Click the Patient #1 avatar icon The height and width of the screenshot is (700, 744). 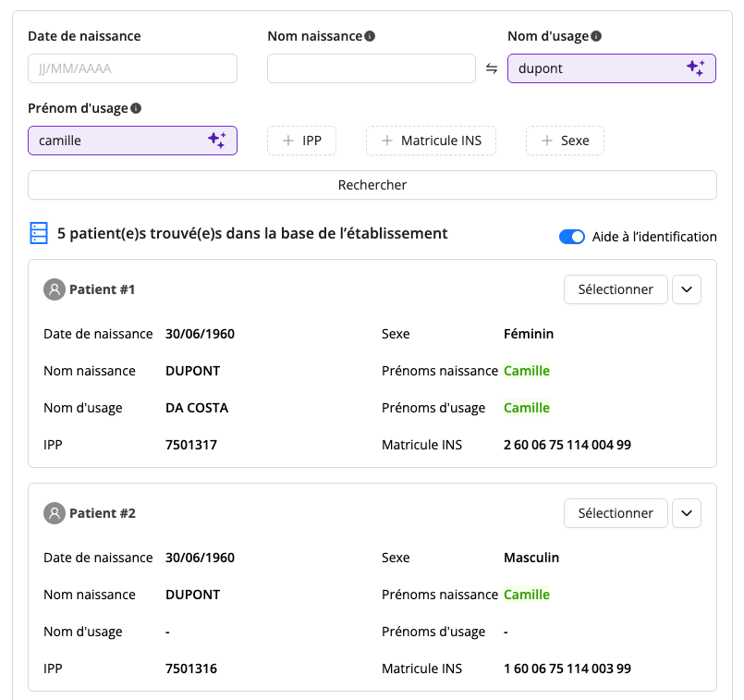[55, 289]
